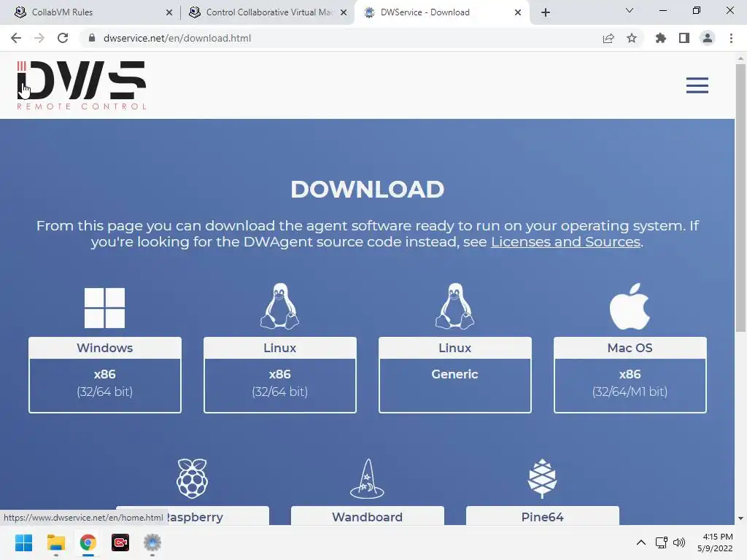Open the network status tray icon
This screenshot has height=560, width=747.
click(x=661, y=542)
